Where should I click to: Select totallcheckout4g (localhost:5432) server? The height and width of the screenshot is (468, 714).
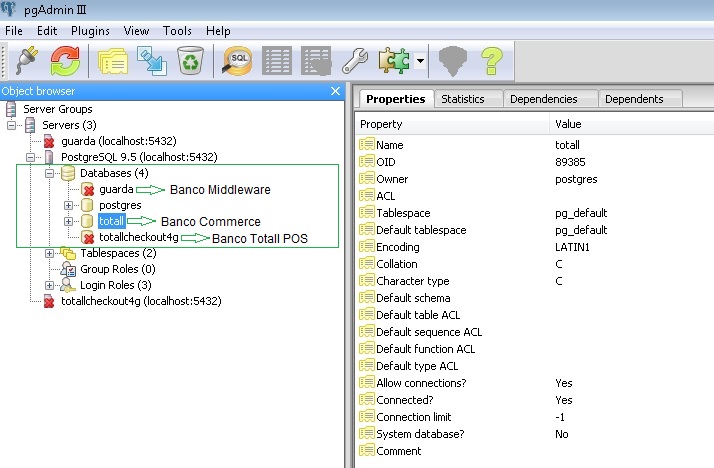coord(141,301)
